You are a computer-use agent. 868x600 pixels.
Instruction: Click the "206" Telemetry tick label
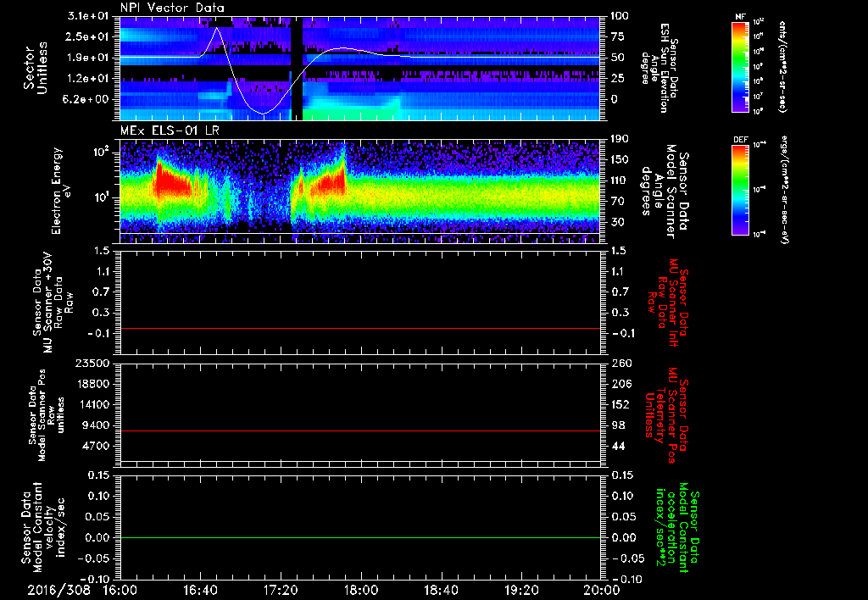(620, 384)
